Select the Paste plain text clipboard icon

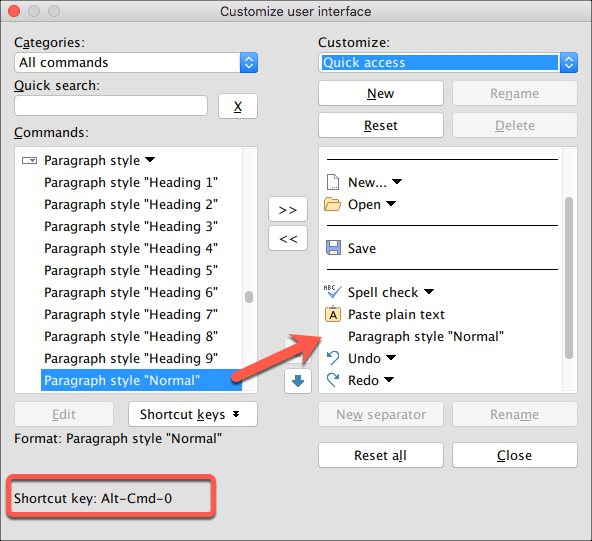pyautogui.click(x=333, y=314)
